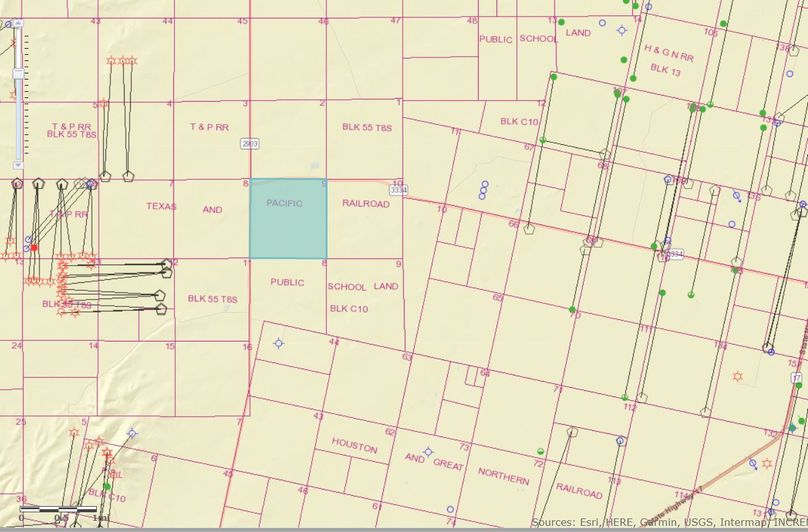Click the zoom out arrow below the zoom slider
The width and height of the screenshot is (808, 532).
[19, 165]
